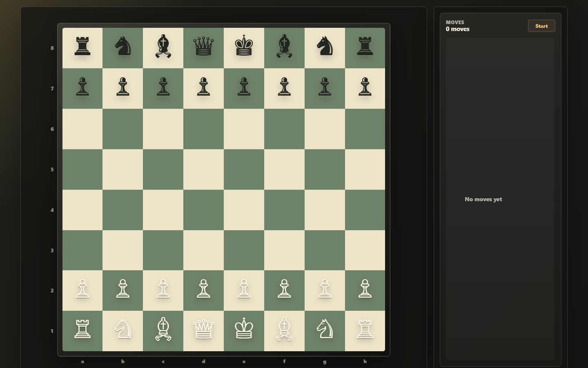This screenshot has height=368, width=588.
Task: Click the empty d5 square
Action: [x=203, y=169]
